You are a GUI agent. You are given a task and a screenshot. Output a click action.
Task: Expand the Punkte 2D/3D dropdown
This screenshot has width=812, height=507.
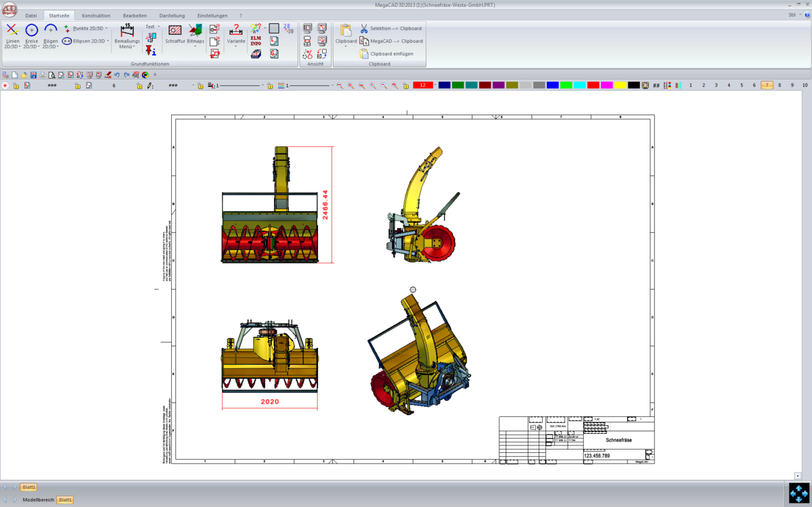click(106, 28)
